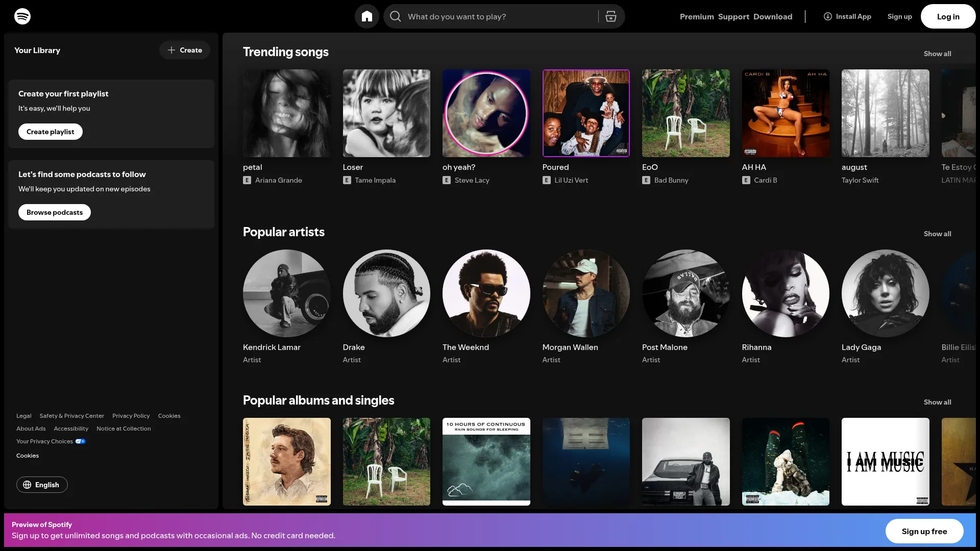Open the petal song cover
Screen dimensions: 980x551
tap(287, 113)
